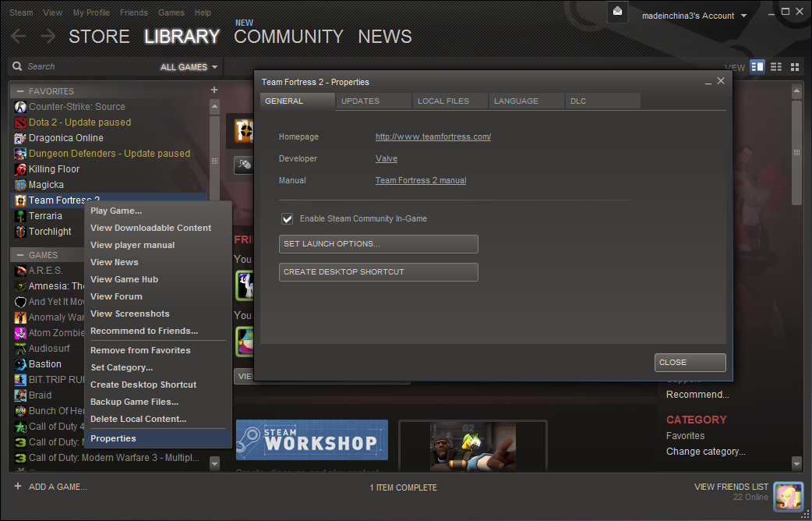Viewport: 812px width, 521px height.
Task: Open the Steam menu
Action: pyautogui.click(x=21, y=12)
